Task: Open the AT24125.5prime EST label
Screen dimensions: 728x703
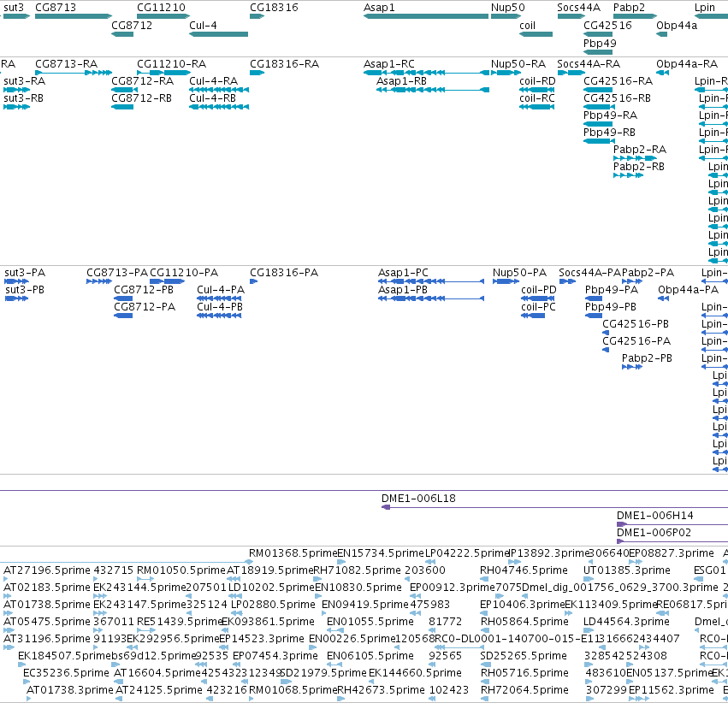Action: [159, 690]
